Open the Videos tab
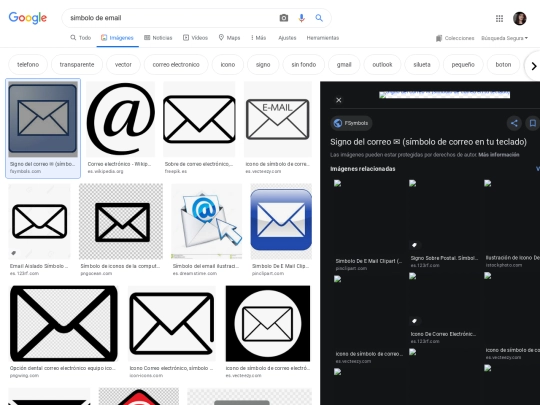Screen dimensions: 540x405 coord(195,38)
